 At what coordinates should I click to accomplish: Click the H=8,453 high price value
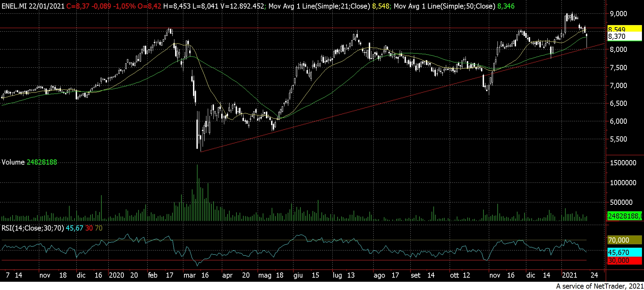point(176,6)
